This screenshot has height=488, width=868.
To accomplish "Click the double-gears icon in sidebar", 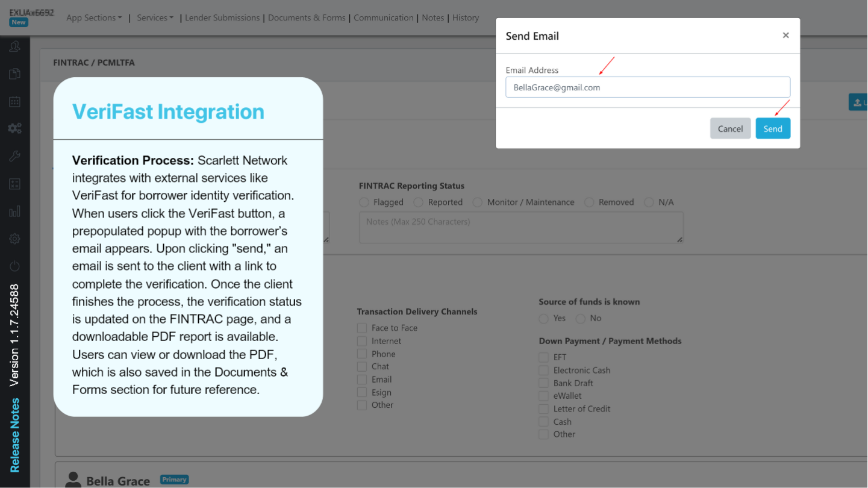I will click(14, 128).
